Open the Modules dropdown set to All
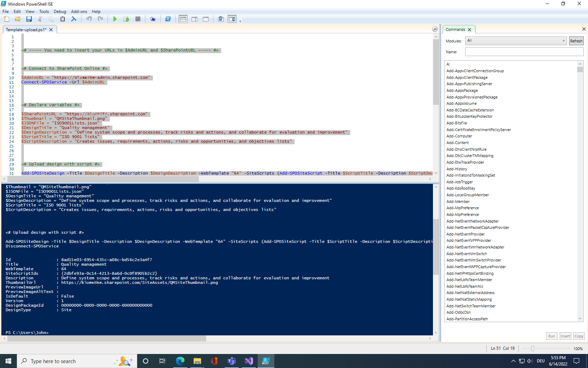This screenshot has width=588, height=368. (x=516, y=41)
